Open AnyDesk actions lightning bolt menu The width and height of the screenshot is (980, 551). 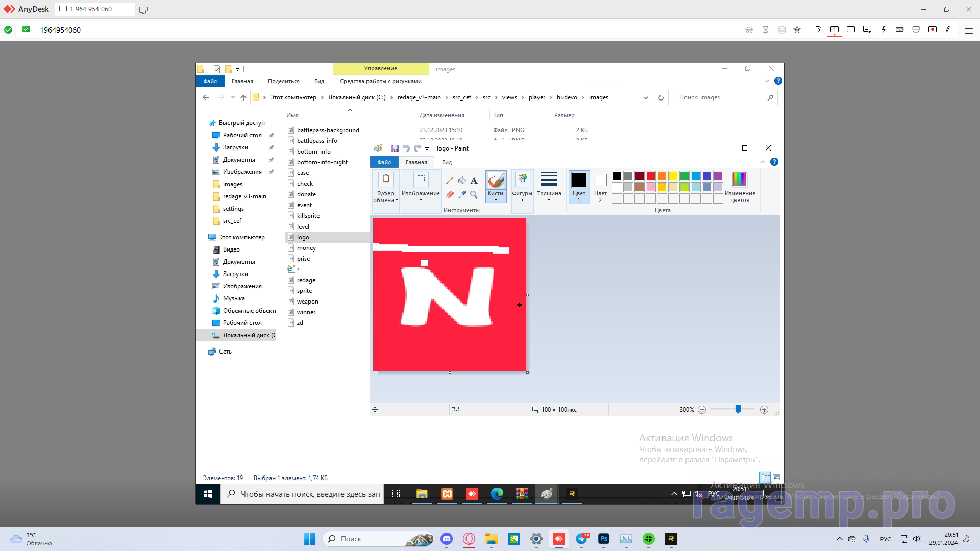[884, 30]
